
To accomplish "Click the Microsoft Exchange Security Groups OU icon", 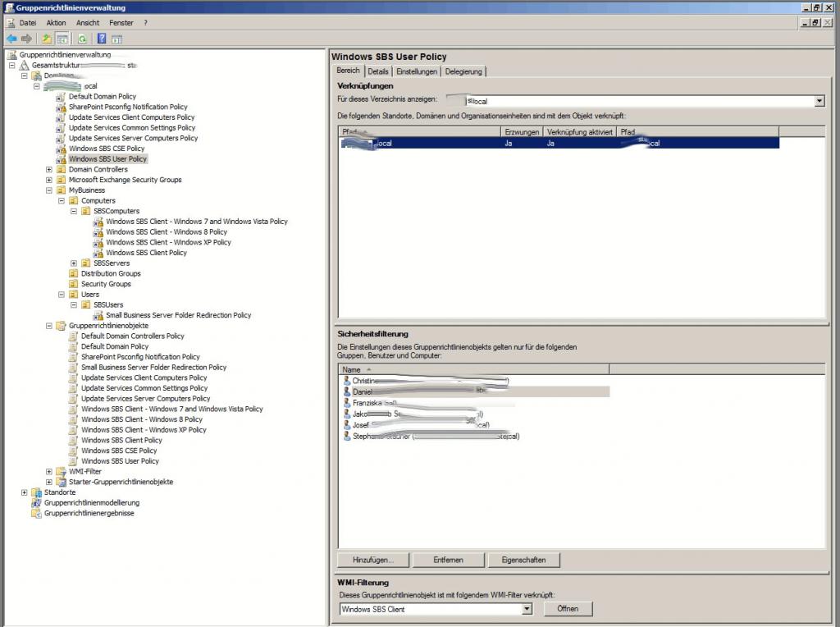I will (61, 180).
